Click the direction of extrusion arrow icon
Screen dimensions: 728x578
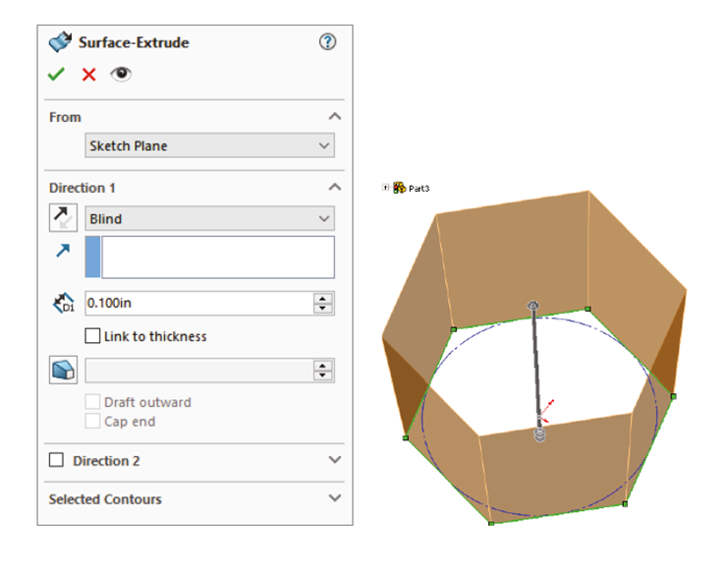pos(63,251)
